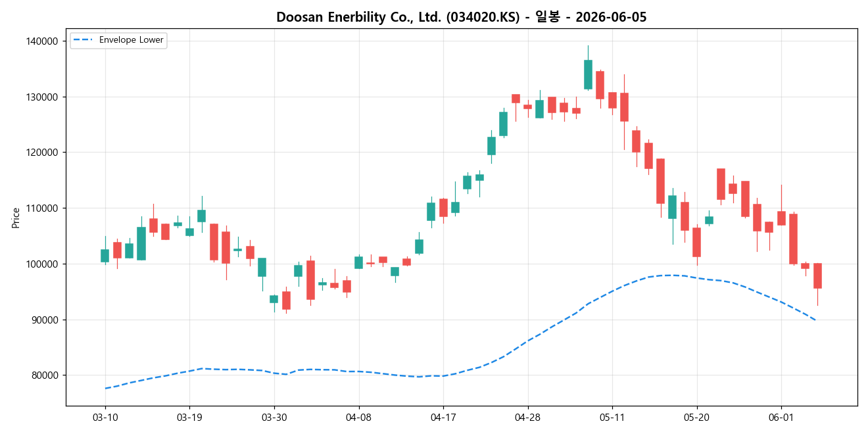Click the tallest green candle near 136000 peak

[x=588, y=74]
